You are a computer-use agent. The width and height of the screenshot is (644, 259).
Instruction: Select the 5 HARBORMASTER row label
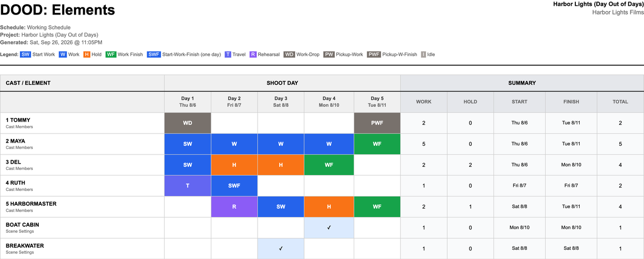coord(82,206)
